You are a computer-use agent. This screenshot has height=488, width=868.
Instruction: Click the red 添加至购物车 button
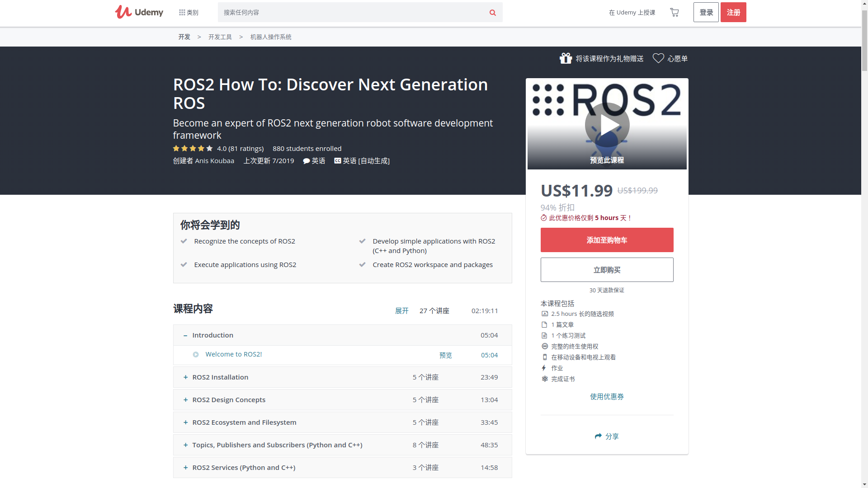607,240
